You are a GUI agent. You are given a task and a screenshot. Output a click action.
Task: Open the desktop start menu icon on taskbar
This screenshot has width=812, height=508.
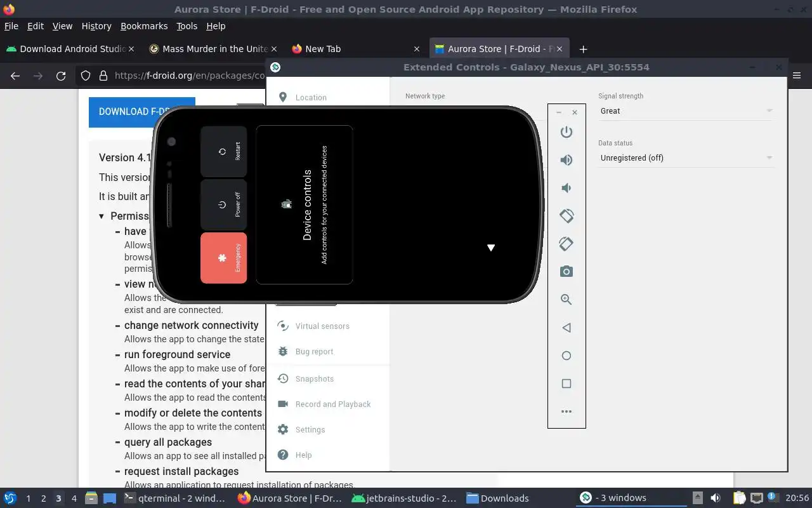pyautogui.click(x=10, y=498)
